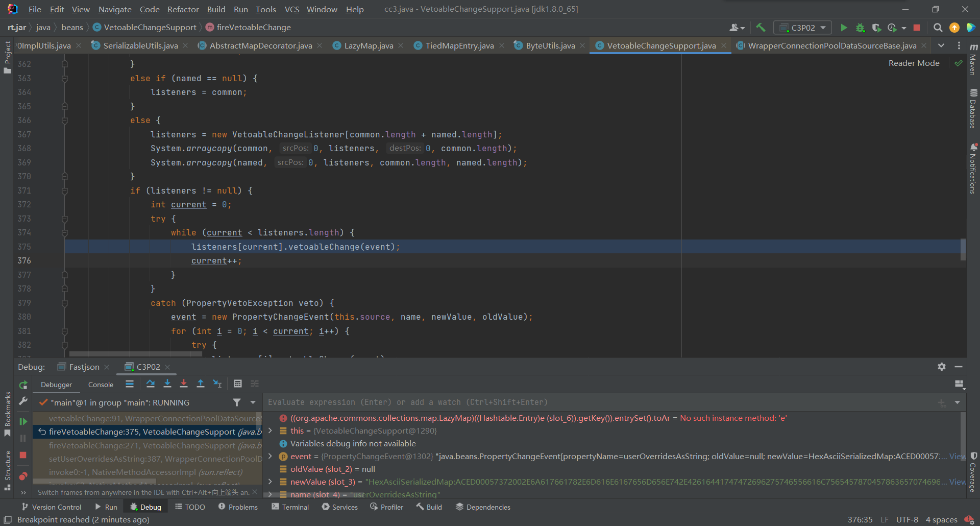The width and height of the screenshot is (980, 526).
Task: Click Step Into icon
Action: click(167, 384)
